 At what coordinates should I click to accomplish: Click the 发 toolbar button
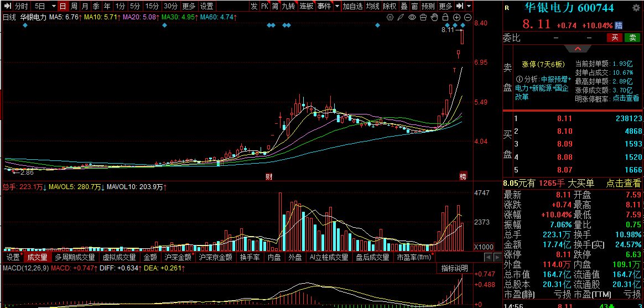[255, 6]
